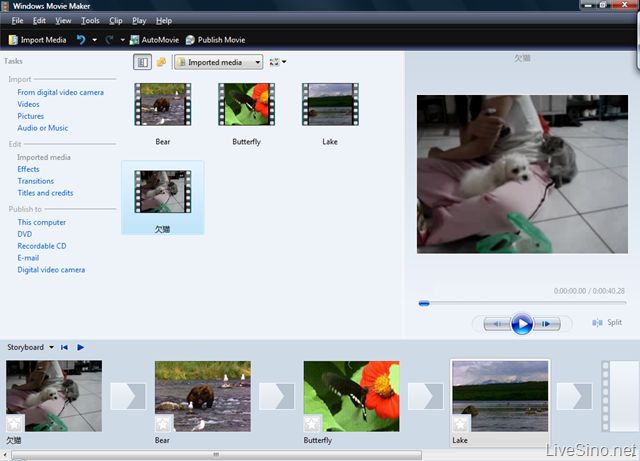Click the Redo arrow icon
The height and width of the screenshot is (461, 640).
point(110,40)
